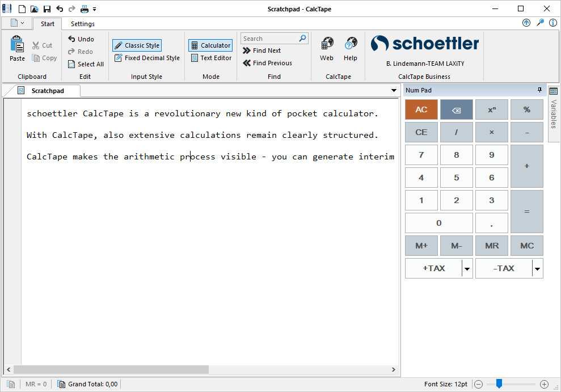Click the decimal comma key

492,223
